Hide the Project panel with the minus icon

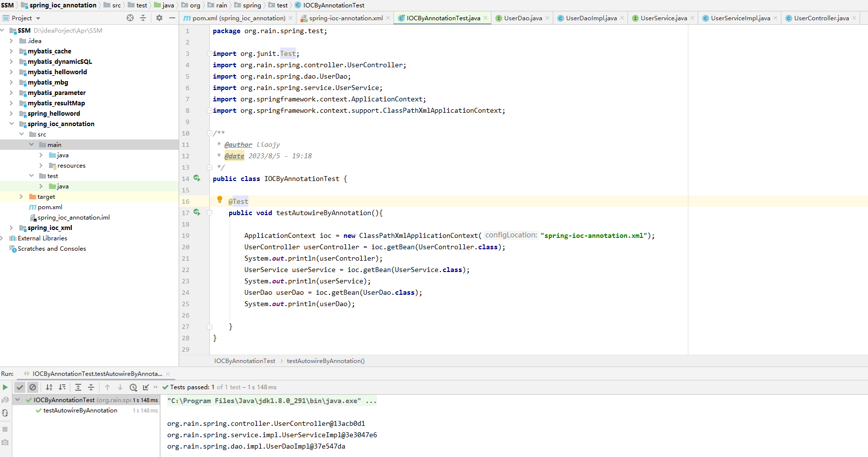click(172, 18)
